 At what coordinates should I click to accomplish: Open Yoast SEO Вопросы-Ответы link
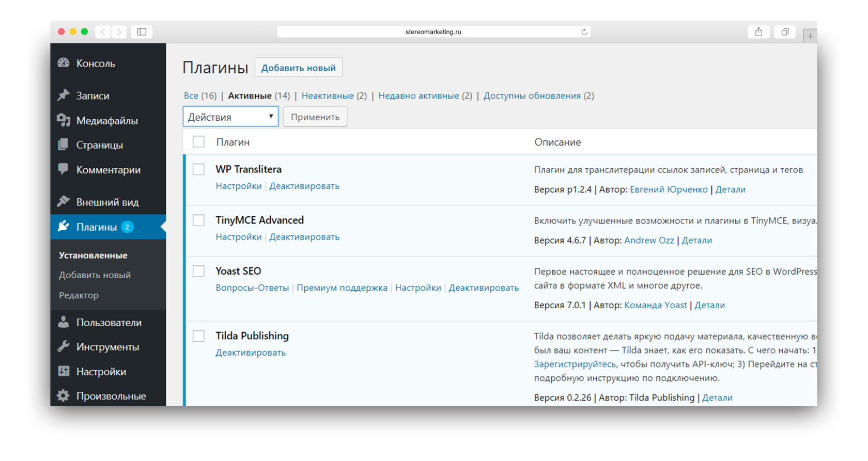pyautogui.click(x=252, y=288)
